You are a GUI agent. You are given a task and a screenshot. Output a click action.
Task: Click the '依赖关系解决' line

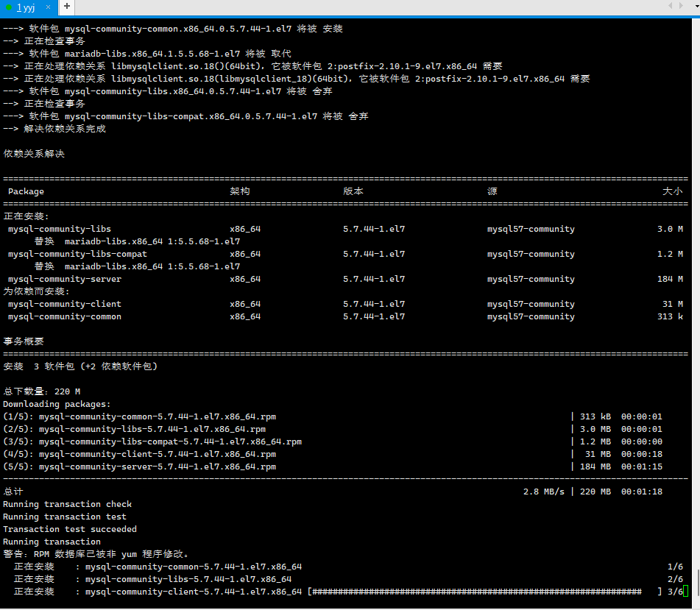click(34, 154)
